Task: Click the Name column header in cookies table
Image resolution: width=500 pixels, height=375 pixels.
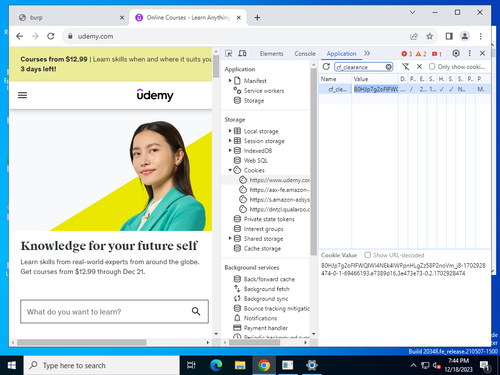Action: (335, 79)
